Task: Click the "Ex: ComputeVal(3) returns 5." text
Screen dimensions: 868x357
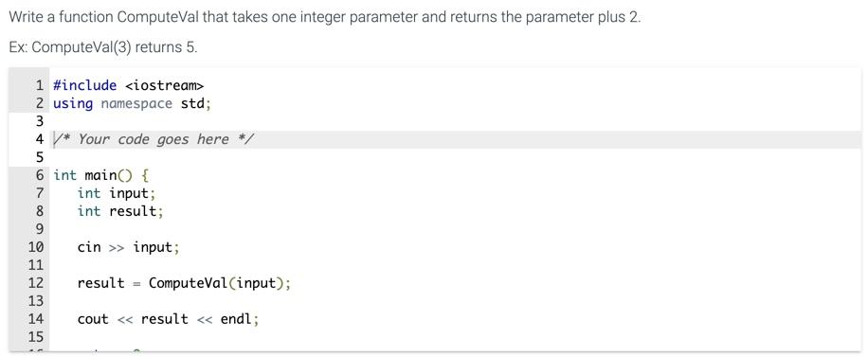Action: [103, 47]
